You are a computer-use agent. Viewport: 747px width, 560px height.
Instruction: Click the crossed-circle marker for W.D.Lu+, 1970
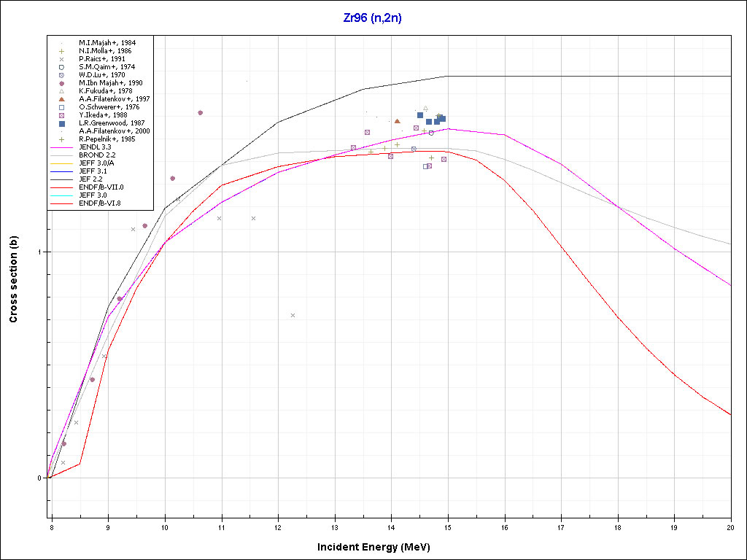62,75
